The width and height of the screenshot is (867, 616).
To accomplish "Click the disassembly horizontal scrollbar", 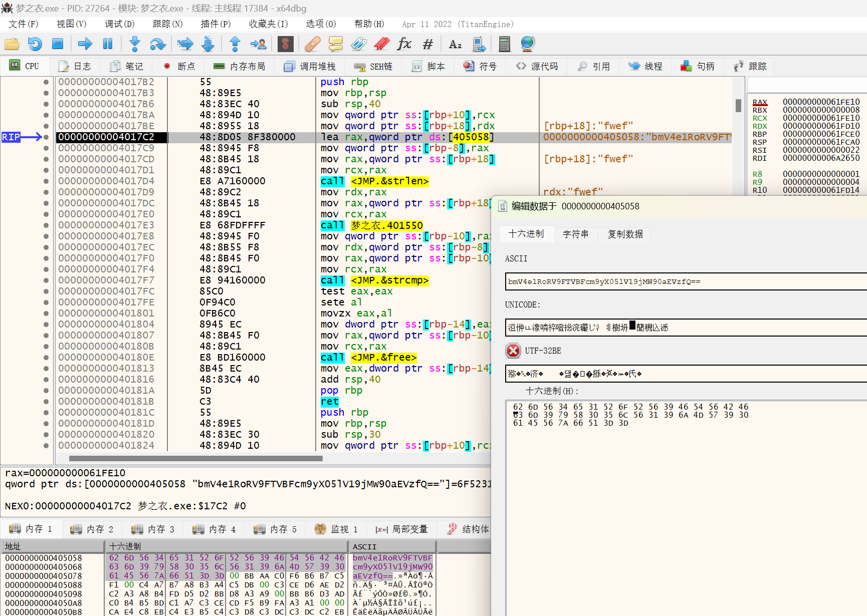I will pos(195,458).
